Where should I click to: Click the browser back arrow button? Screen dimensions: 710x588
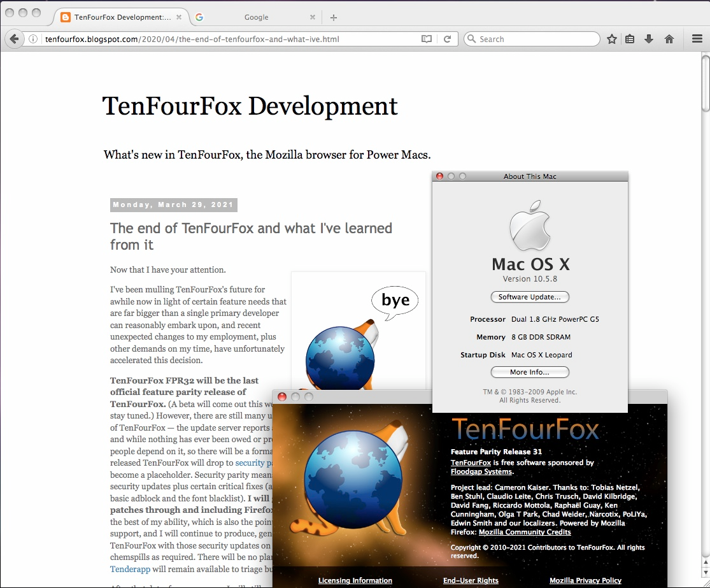(x=14, y=39)
